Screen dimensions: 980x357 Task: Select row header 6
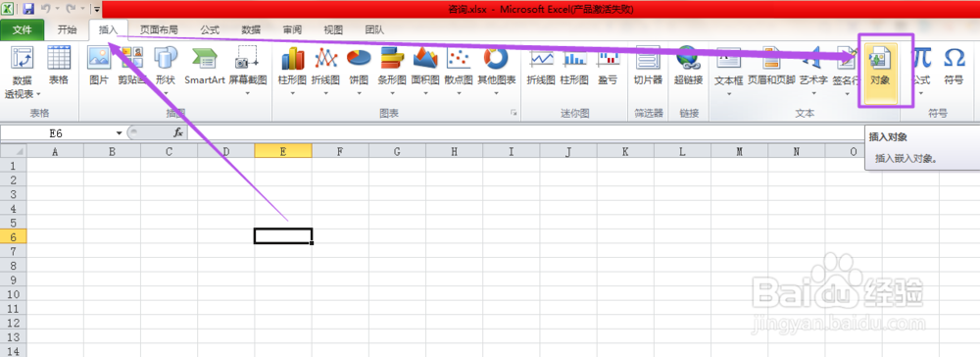pyautogui.click(x=13, y=236)
